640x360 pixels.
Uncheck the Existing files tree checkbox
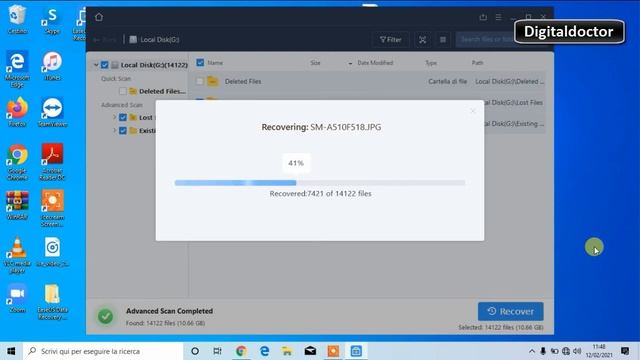point(123,131)
